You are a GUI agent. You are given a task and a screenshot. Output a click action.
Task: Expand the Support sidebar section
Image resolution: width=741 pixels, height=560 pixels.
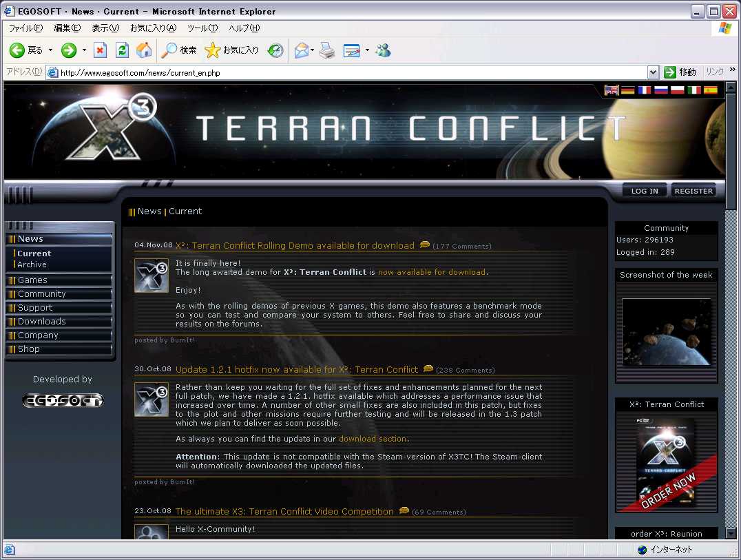coord(59,307)
